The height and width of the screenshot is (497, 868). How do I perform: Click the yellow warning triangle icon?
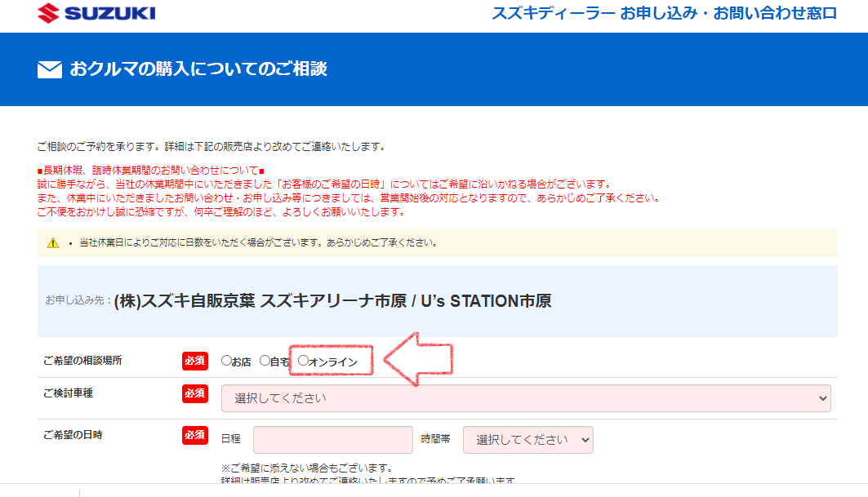coord(53,243)
